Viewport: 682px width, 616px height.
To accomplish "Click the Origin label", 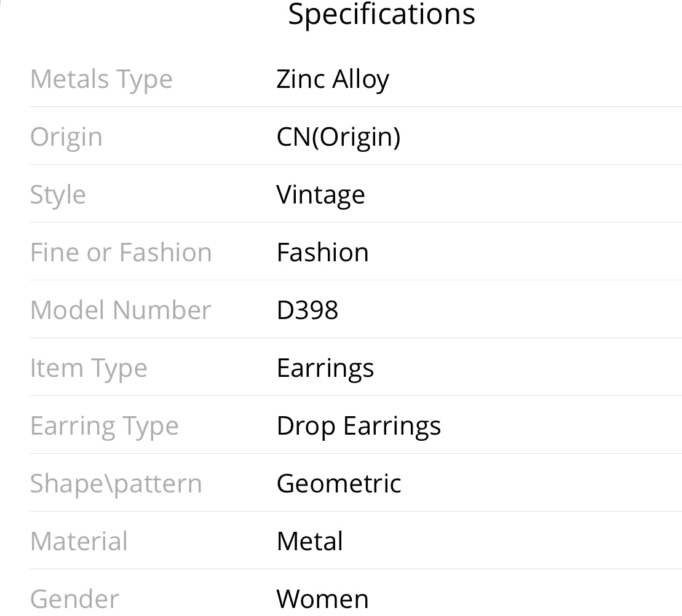I will click(x=66, y=138).
